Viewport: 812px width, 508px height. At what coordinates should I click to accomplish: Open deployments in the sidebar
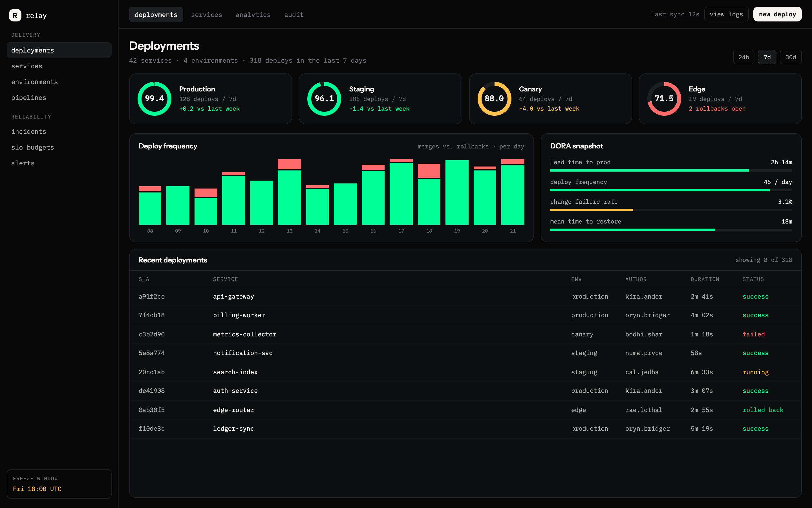click(59, 50)
